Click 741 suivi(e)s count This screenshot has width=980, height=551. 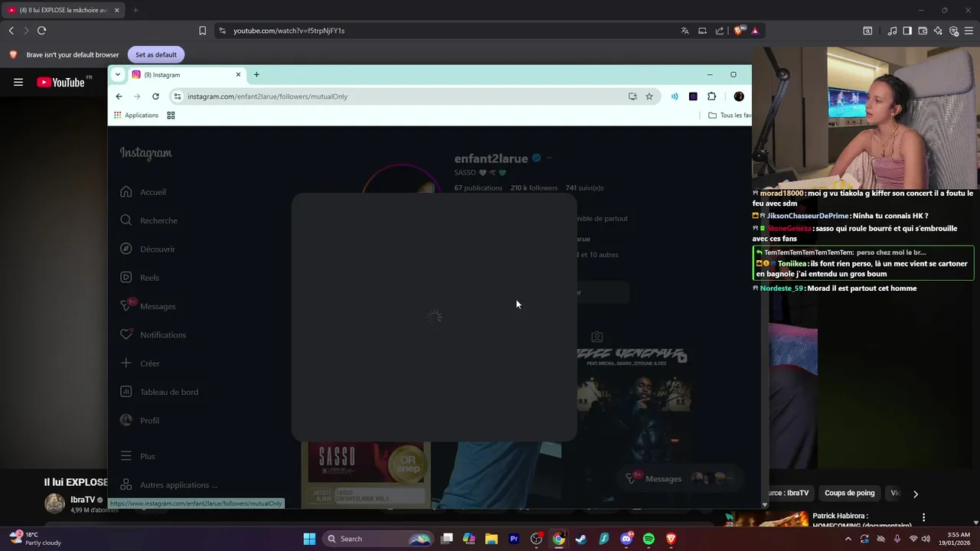[x=584, y=188]
